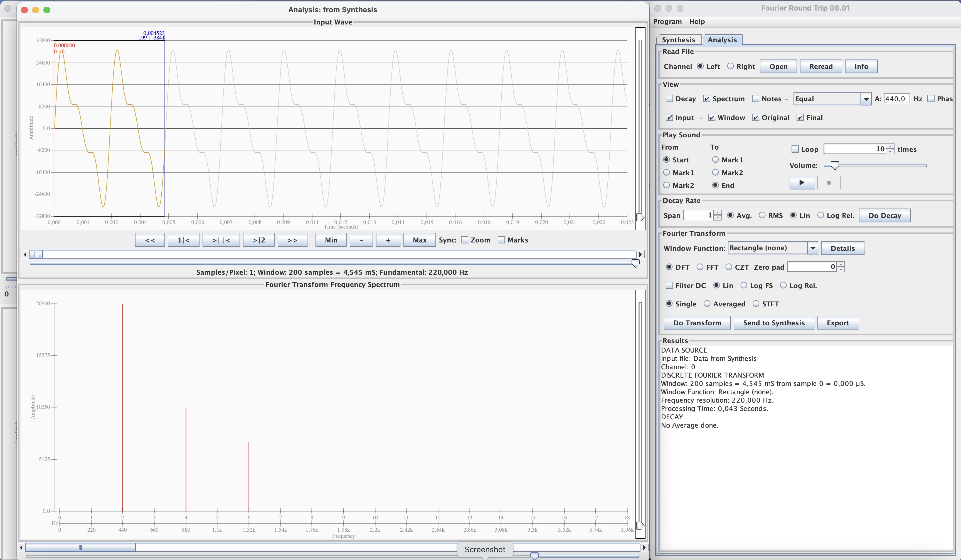The height and width of the screenshot is (560, 961).
Task: Zoom in with the + button
Action: 388,240
